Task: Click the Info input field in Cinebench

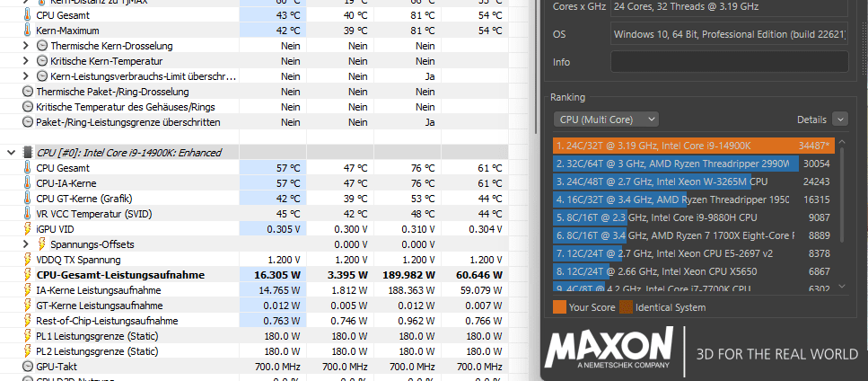Action: click(729, 61)
